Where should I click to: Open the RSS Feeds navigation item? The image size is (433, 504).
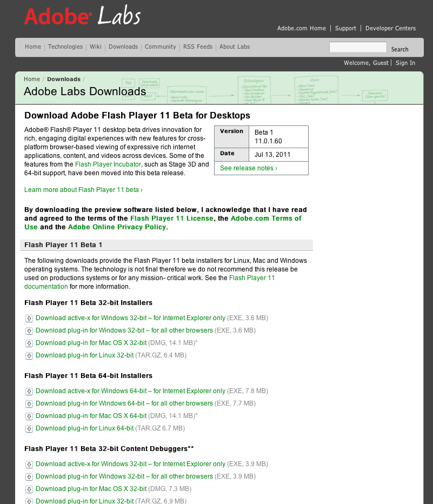pos(197,47)
